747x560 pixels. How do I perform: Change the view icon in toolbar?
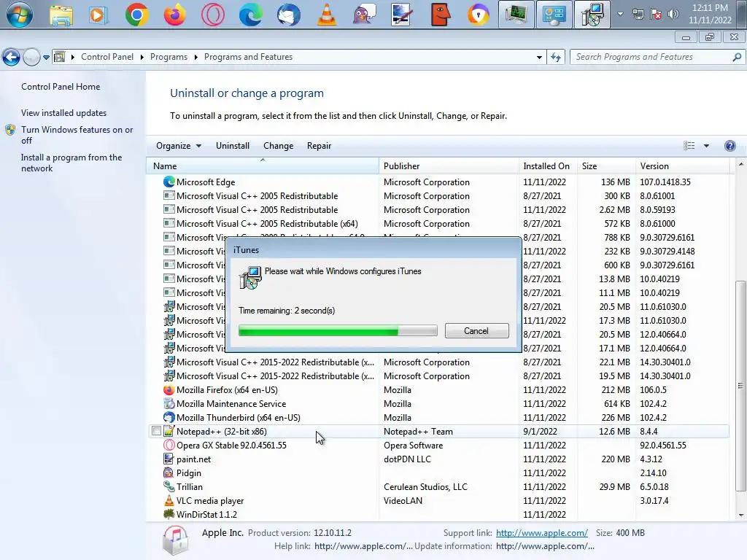click(689, 146)
